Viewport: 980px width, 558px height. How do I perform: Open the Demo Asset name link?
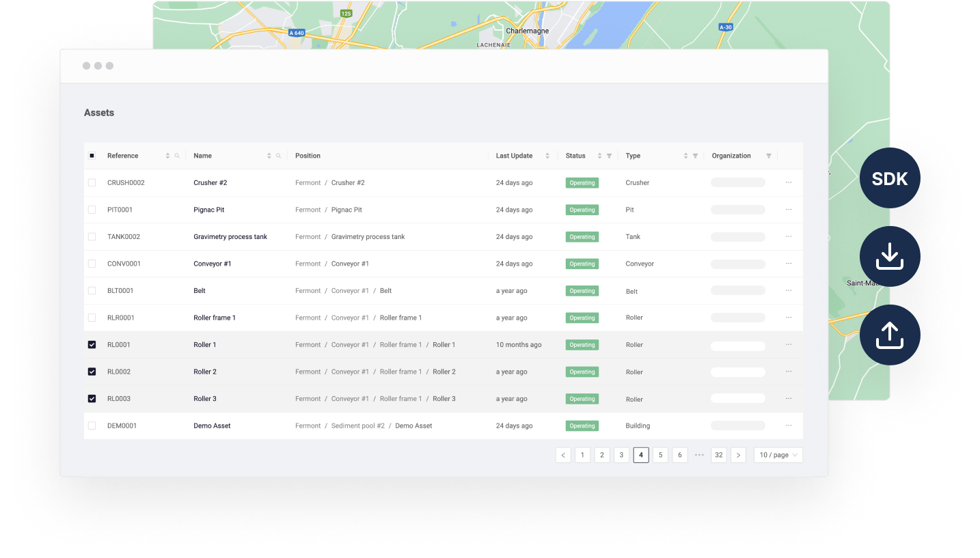point(212,426)
